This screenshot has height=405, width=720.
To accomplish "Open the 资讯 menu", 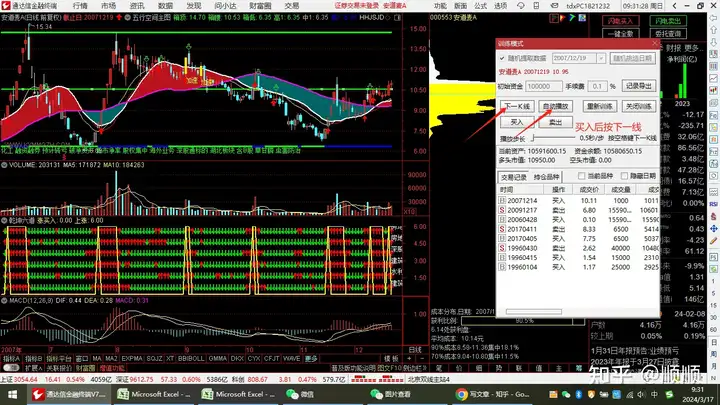I will click(x=137, y=6).
